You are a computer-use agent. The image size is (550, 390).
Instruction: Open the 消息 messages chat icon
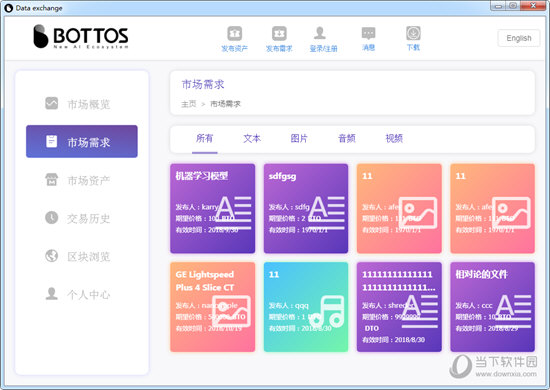(x=368, y=34)
